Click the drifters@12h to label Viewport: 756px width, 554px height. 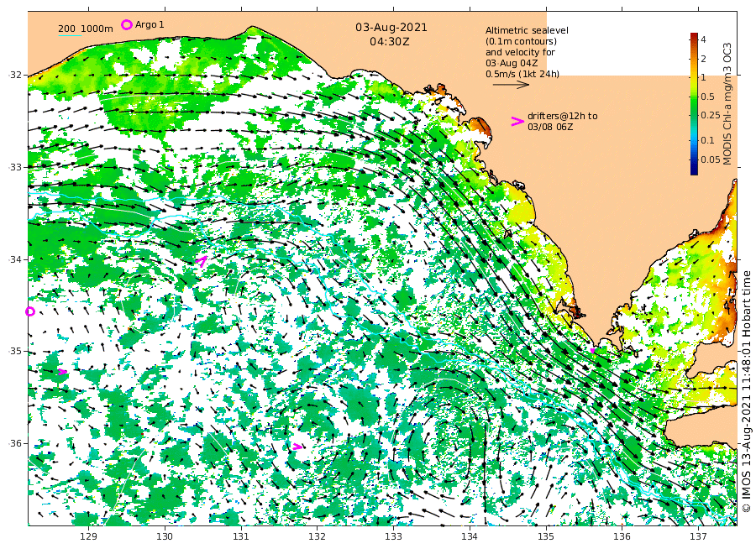(x=562, y=116)
